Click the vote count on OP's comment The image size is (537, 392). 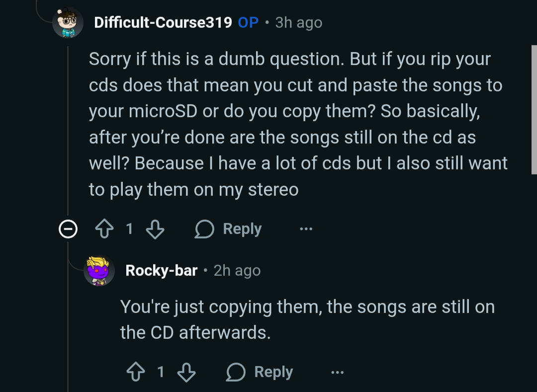pyautogui.click(x=130, y=229)
